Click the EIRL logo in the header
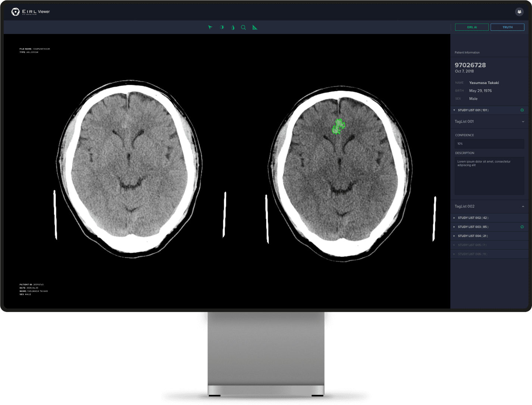This screenshot has width=532, height=405. (15, 12)
